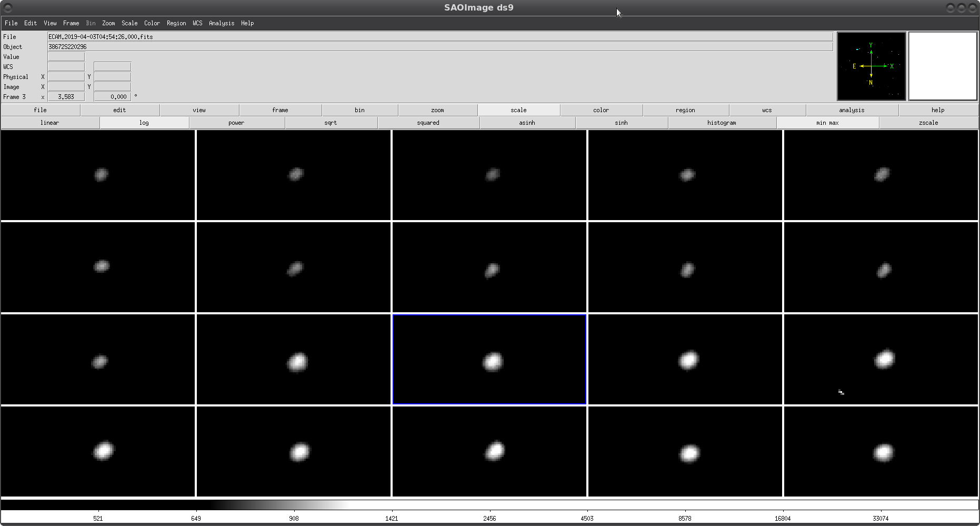Screen dimensions: 980x526
Task: Open the Scale menu in menu bar
Action: pyautogui.click(x=129, y=23)
